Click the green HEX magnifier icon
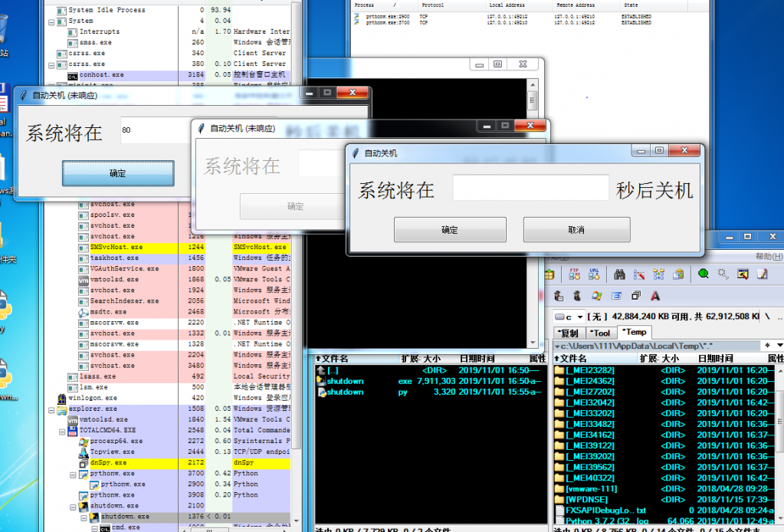 pyautogui.click(x=703, y=274)
